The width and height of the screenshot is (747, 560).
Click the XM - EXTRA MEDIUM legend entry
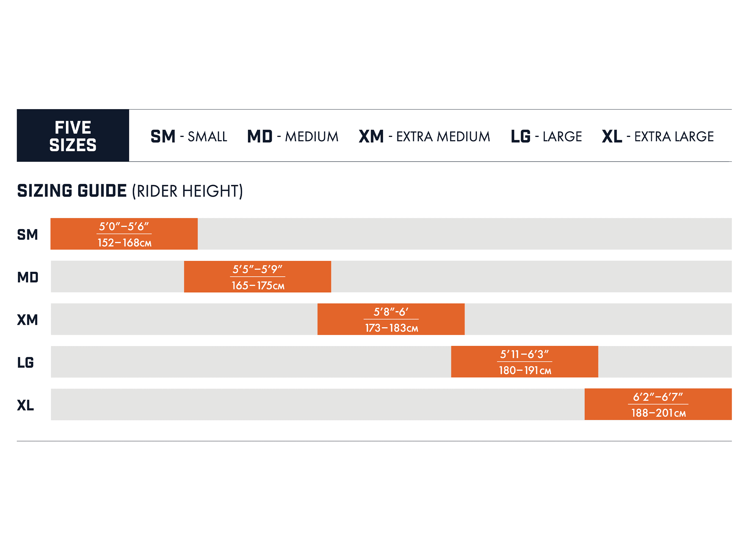pyautogui.click(x=424, y=136)
